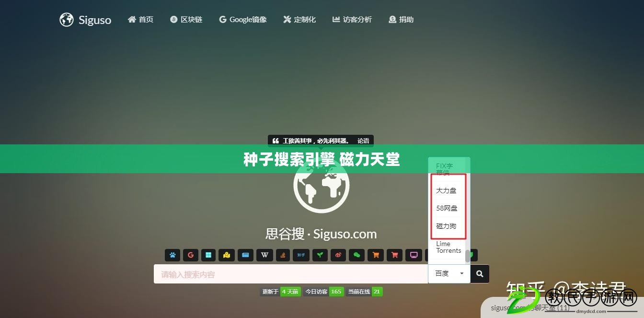The width and height of the screenshot is (644, 318).
Task: Click the 更新于 4 天前 badge
Action: click(280, 292)
